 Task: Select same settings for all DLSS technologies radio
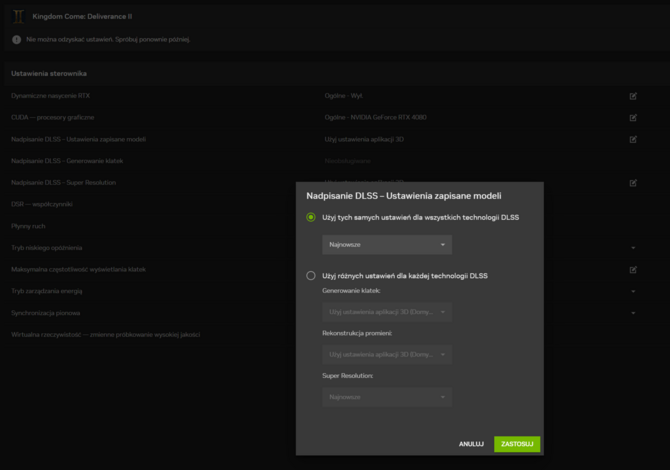pyautogui.click(x=311, y=217)
